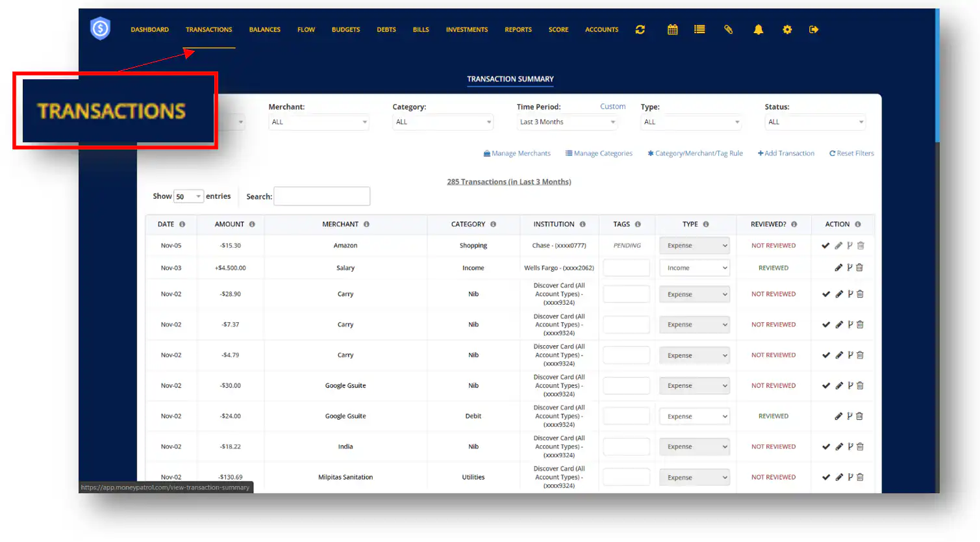Open the calendar icon in top navigation
The image size is (980, 542).
pos(672,29)
